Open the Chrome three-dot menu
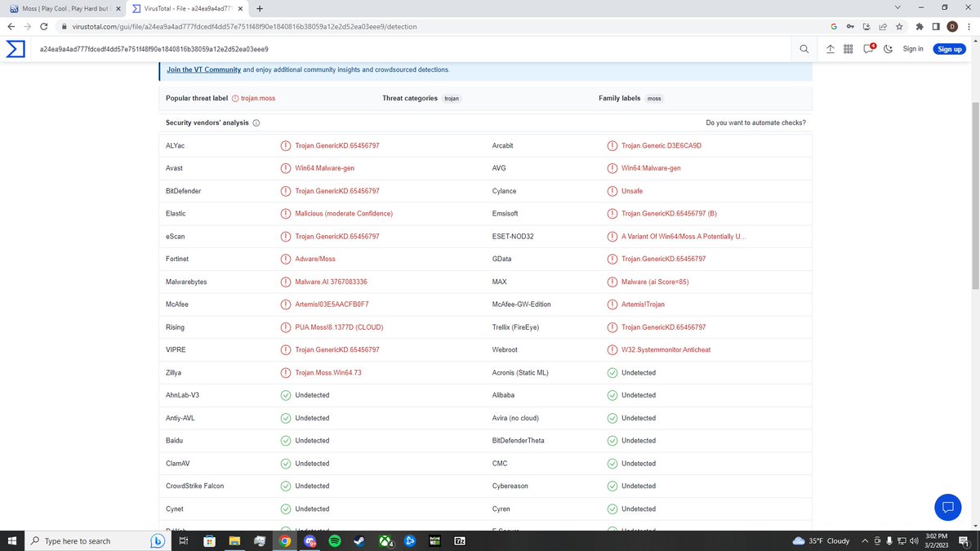Viewport: 980px width, 551px height. (969, 26)
